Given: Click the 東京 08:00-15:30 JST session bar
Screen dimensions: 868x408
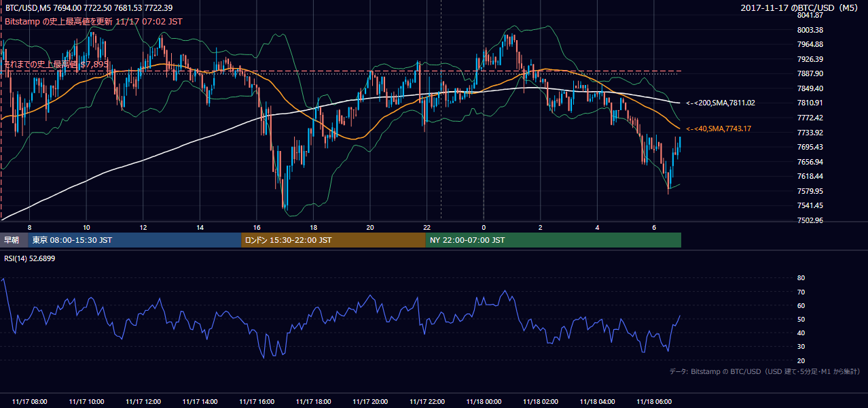Looking at the screenshot, I should 134,240.
